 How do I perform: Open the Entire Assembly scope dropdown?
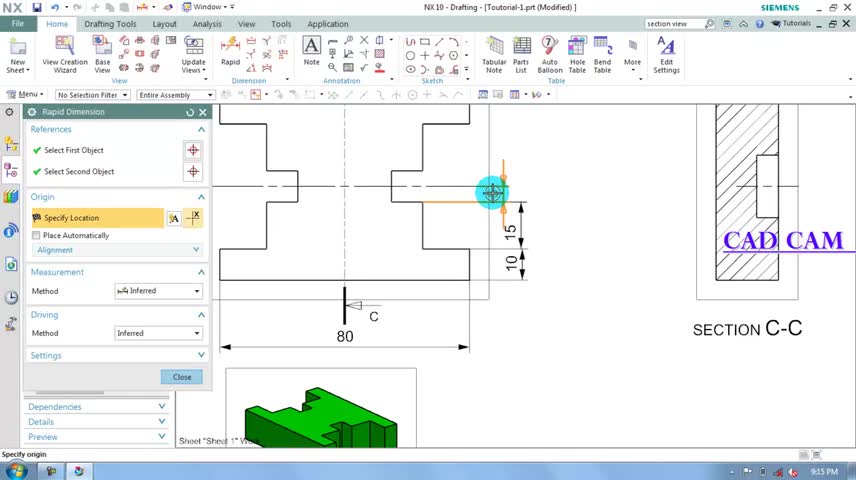point(176,95)
